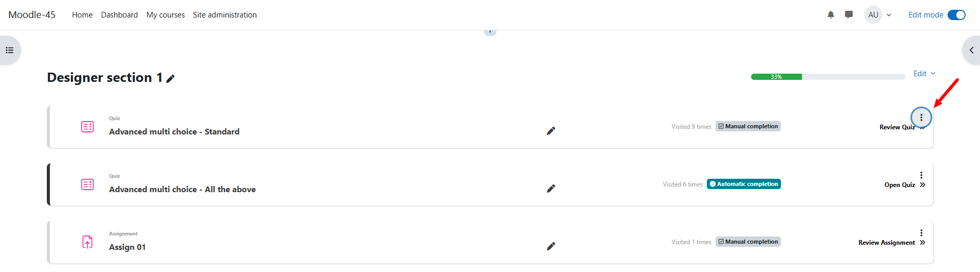Toggle the Edit mode switch off
Screen dimensions: 980x272
(956, 15)
